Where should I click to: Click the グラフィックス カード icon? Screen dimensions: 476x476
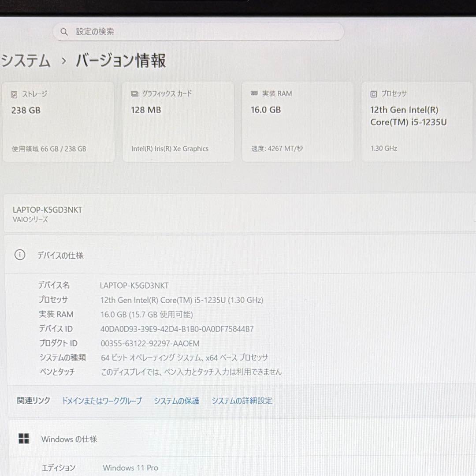point(134,94)
